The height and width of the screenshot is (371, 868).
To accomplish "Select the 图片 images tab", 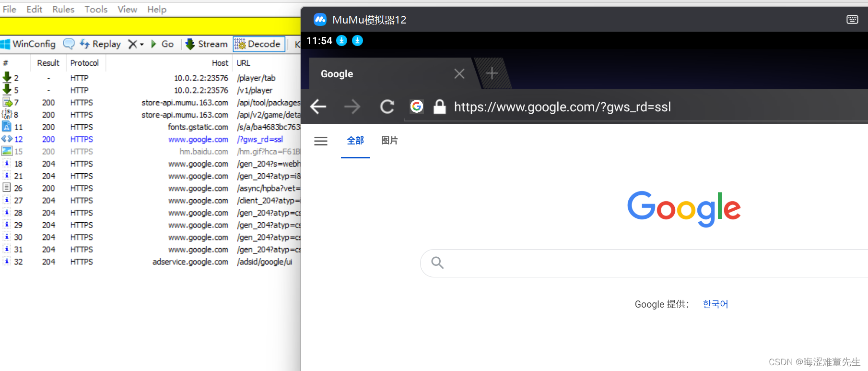I will click(x=389, y=141).
